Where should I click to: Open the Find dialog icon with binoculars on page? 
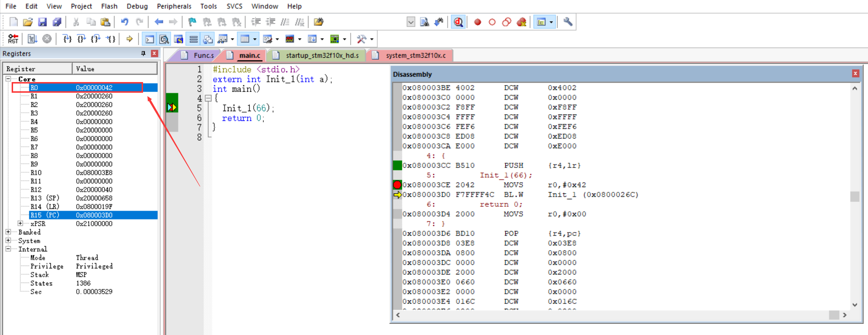coord(424,22)
